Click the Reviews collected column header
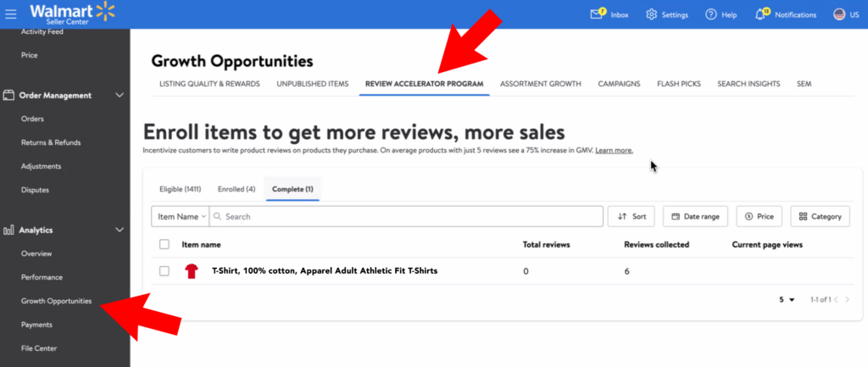This screenshot has width=868, height=367. (657, 244)
